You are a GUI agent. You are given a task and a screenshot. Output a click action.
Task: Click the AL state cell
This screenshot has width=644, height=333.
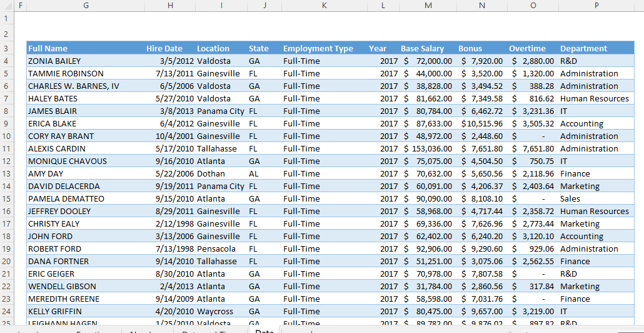point(264,174)
